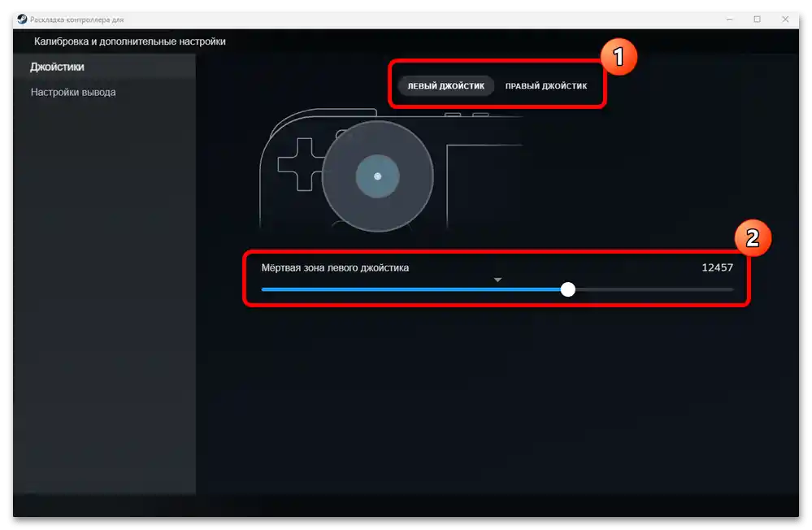
Task: Click the dead zone slider handle
Action: point(569,289)
